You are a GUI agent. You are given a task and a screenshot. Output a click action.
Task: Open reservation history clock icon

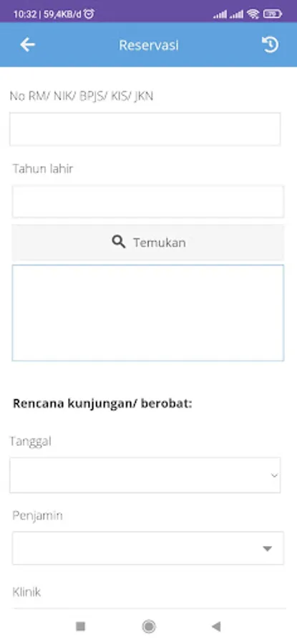271,45
